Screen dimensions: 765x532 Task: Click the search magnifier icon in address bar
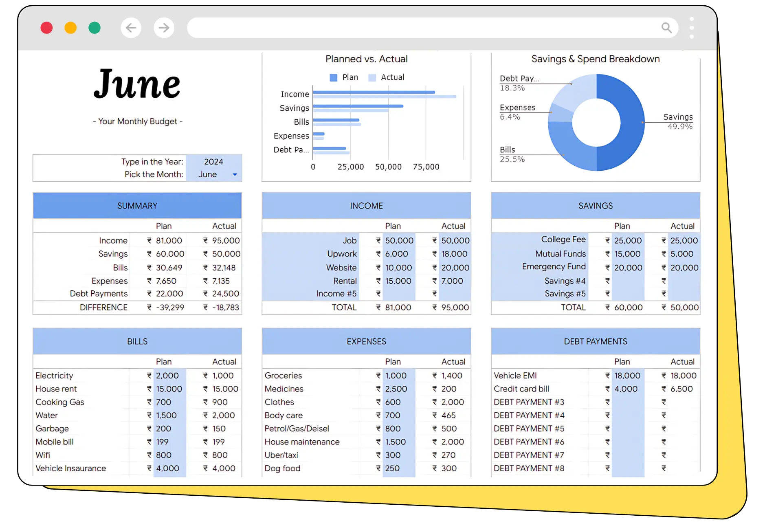(666, 28)
